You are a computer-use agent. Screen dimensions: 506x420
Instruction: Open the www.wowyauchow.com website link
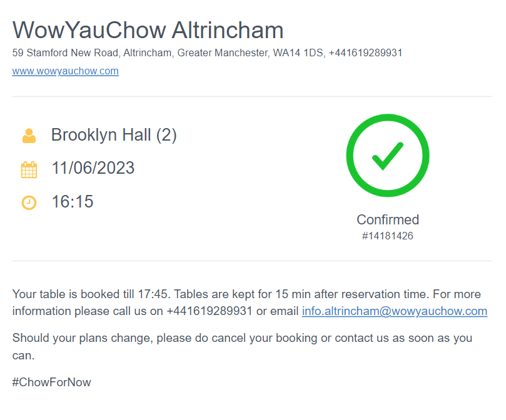65,71
